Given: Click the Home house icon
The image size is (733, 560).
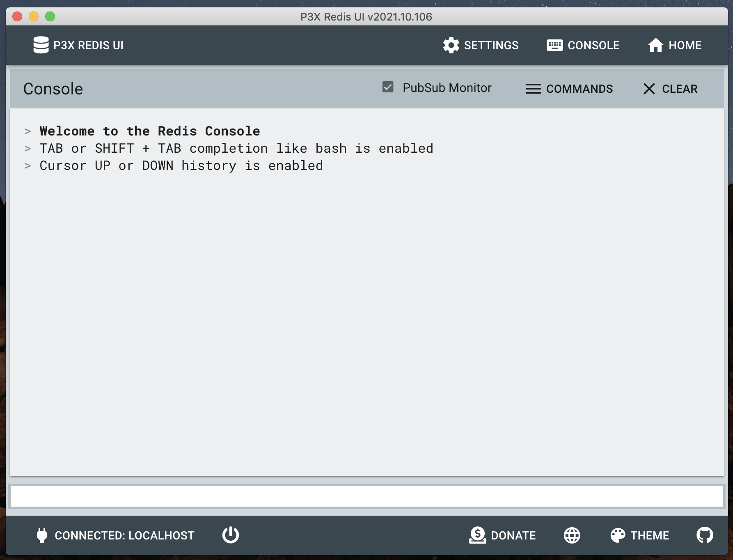Looking at the screenshot, I should pos(655,45).
